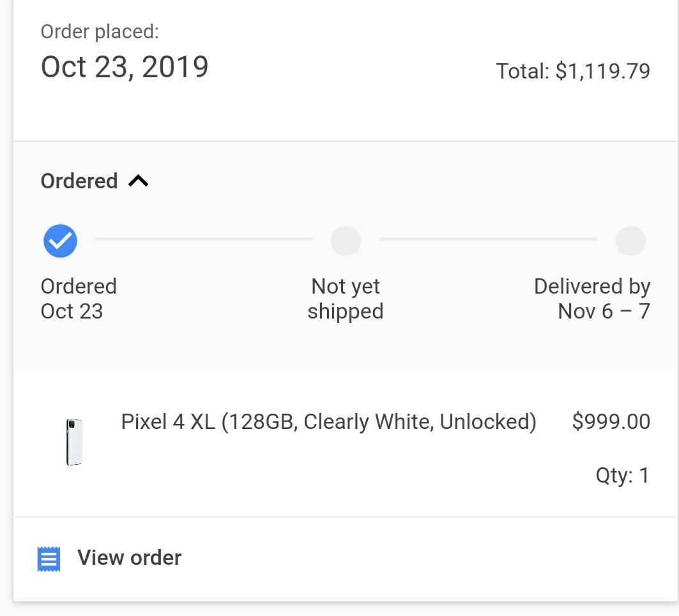The width and height of the screenshot is (679, 616).
Task: Click progress line between Ordered and shipped
Action: pyautogui.click(x=203, y=239)
